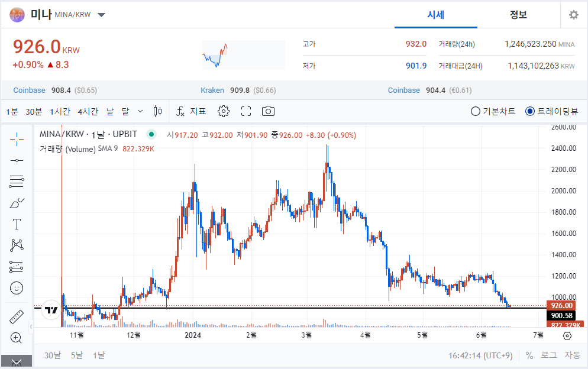Click the 저가 901.9 value
Viewport: 588px width, 369px height.
(416, 66)
